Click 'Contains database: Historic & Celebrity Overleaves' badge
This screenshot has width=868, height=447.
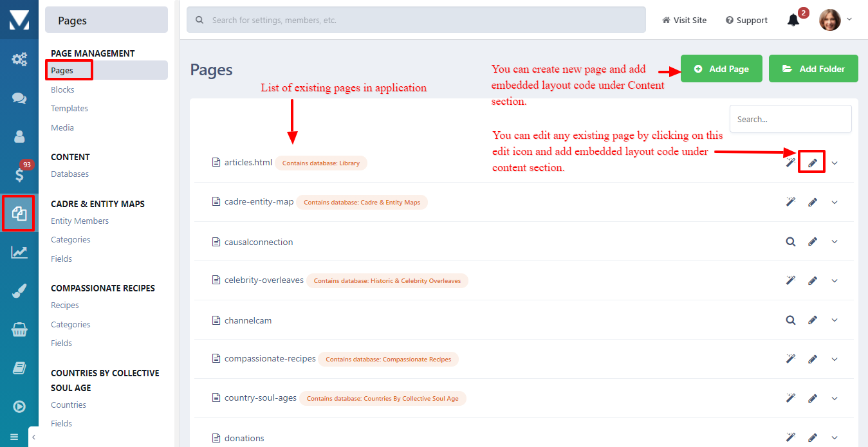click(387, 281)
